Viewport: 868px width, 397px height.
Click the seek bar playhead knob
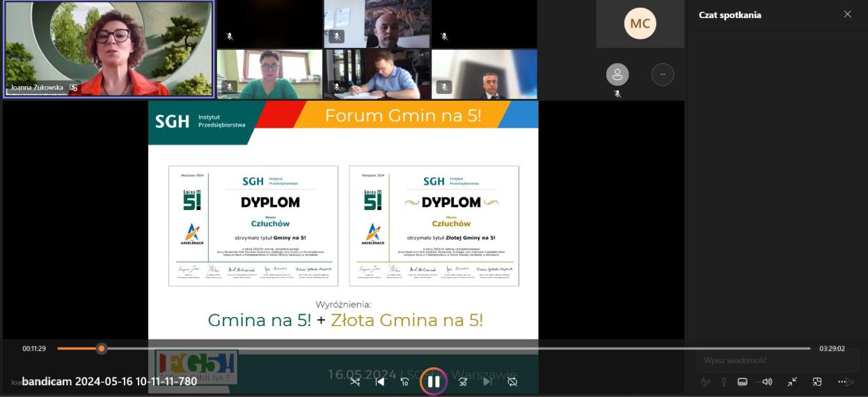pyautogui.click(x=102, y=348)
